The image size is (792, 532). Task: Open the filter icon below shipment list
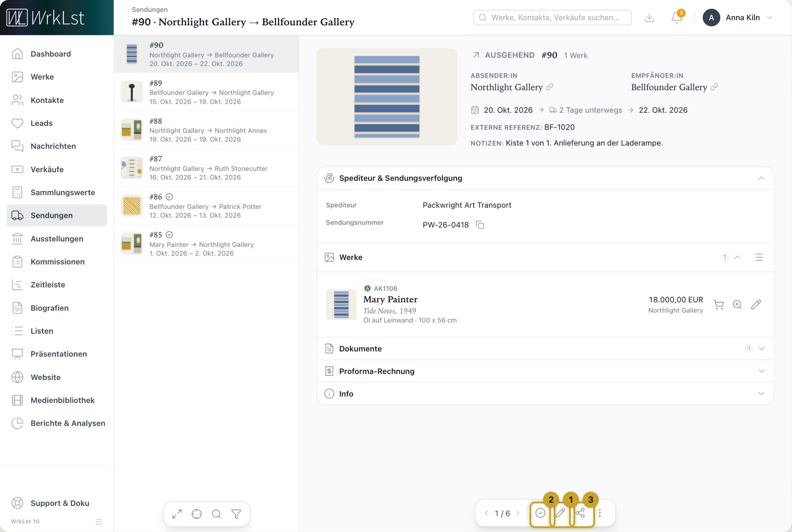pyautogui.click(x=236, y=514)
